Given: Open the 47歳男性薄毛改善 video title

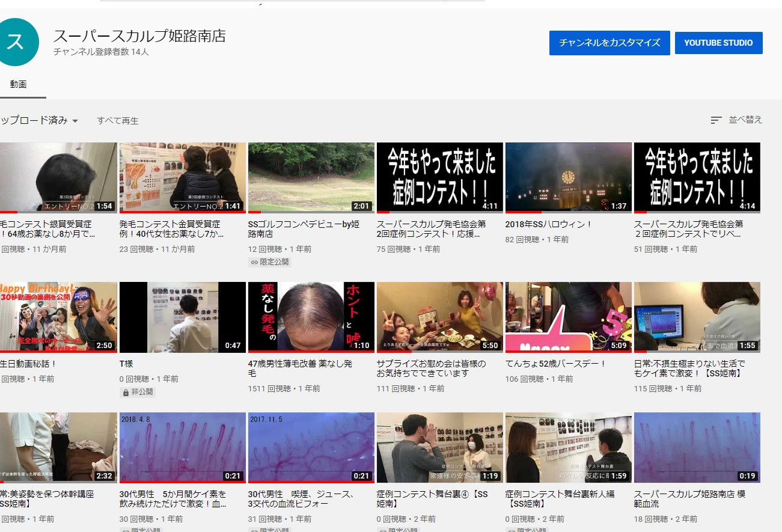Looking at the screenshot, I should pyautogui.click(x=300, y=368).
